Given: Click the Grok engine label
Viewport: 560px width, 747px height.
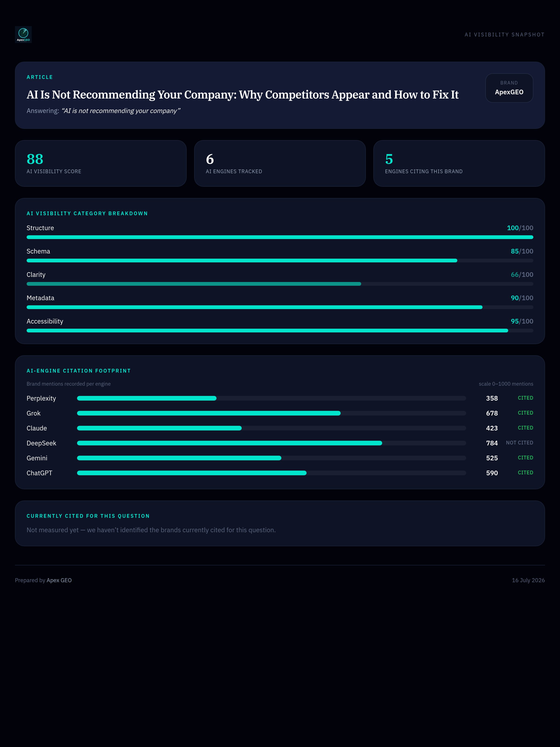Looking at the screenshot, I should click(x=33, y=413).
